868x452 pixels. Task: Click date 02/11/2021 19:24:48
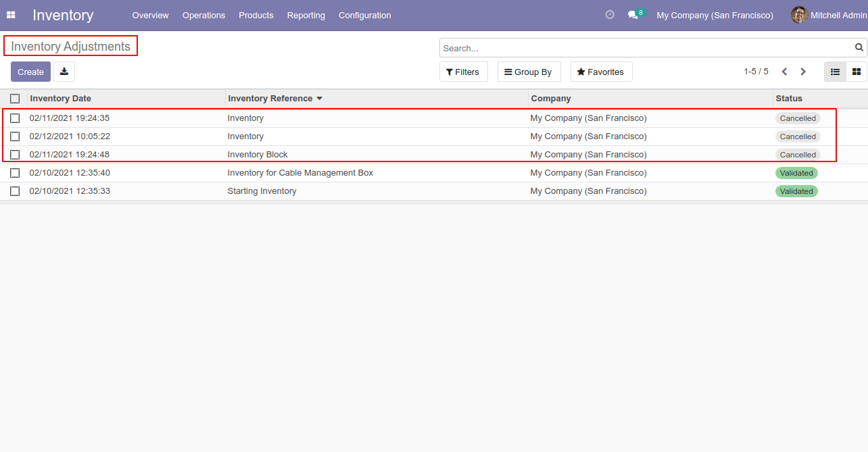(70, 155)
